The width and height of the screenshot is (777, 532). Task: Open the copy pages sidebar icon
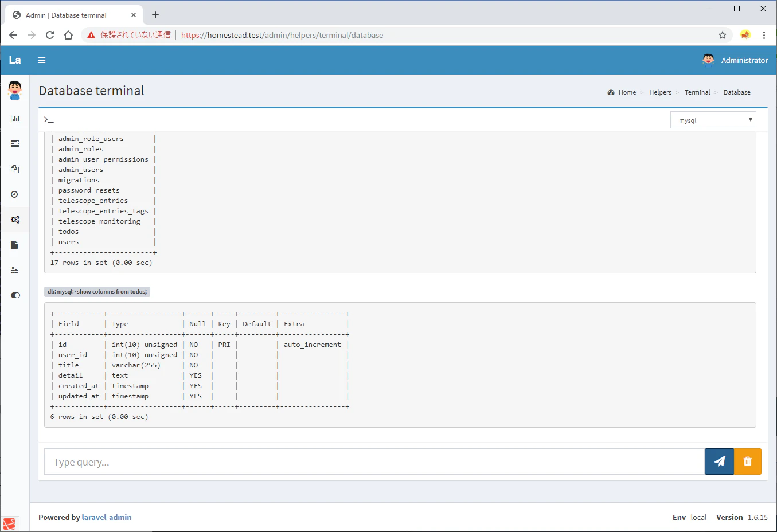(15, 169)
